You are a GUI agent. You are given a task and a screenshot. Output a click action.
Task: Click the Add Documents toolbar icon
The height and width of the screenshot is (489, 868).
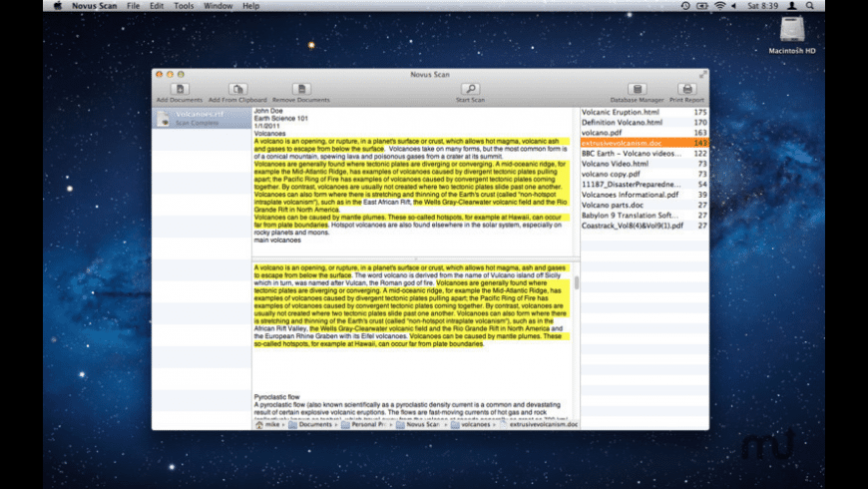click(180, 89)
